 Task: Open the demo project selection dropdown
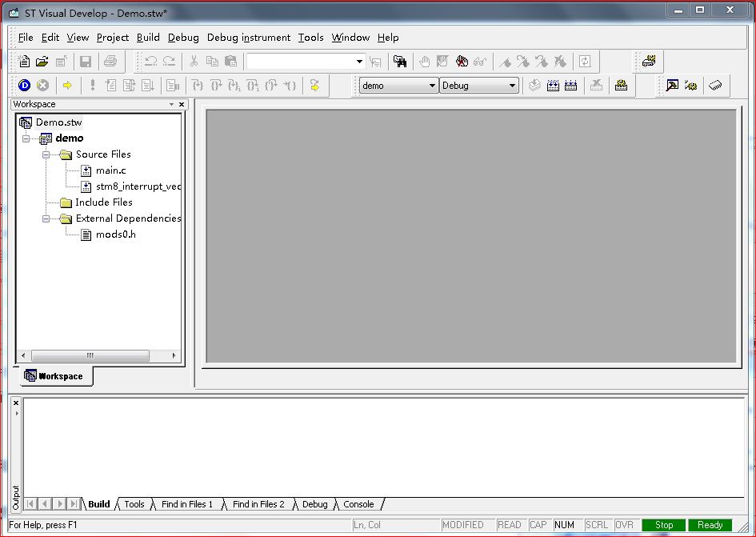(x=432, y=86)
